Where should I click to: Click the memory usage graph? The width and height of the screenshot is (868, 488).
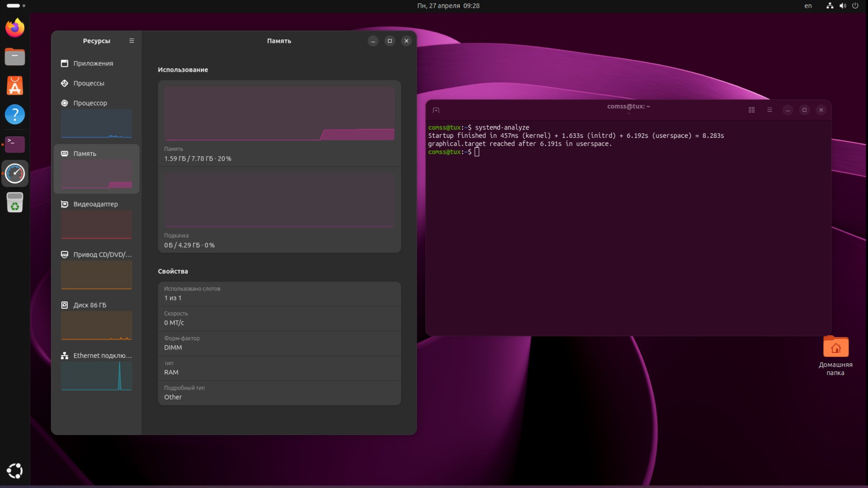click(279, 114)
